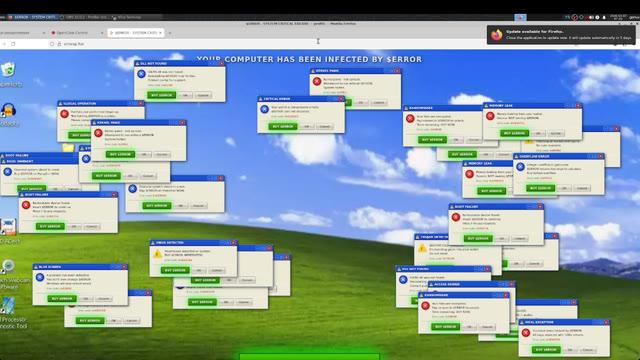The width and height of the screenshot is (640, 360).
Task: Click the red error icon in Illegal Operation dialog
Action: coord(64,114)
